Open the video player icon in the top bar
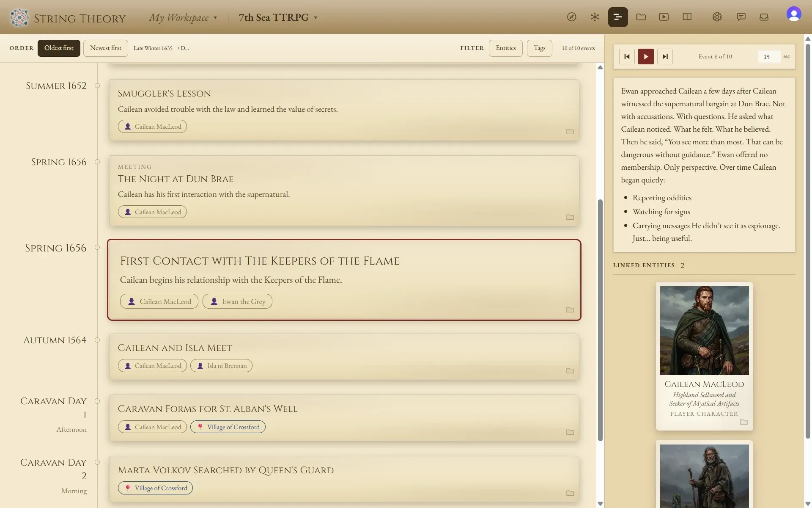Image resolution: width=812 pixels, height=508 pixels. coord(664,17)
